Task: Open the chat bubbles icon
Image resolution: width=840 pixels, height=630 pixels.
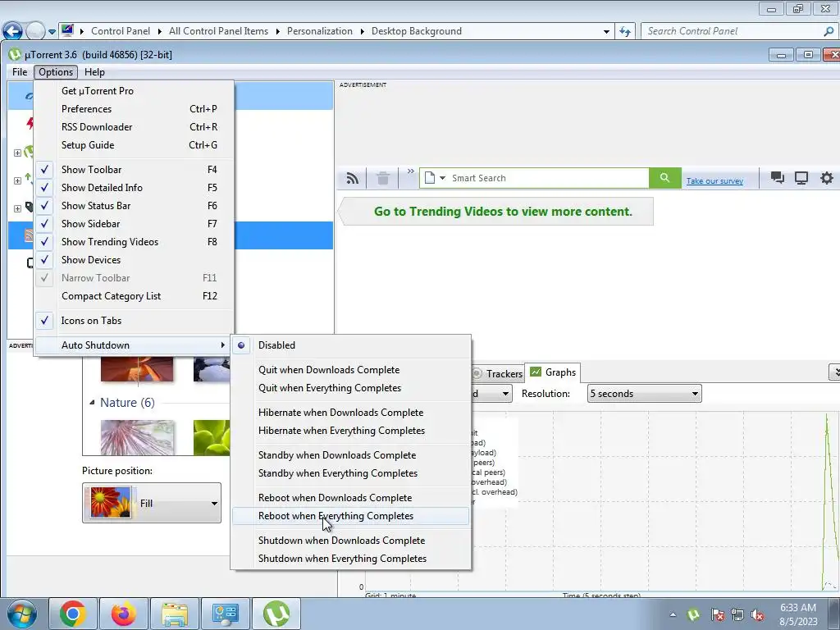Action: pyautogui.click(x=778, y=178)
